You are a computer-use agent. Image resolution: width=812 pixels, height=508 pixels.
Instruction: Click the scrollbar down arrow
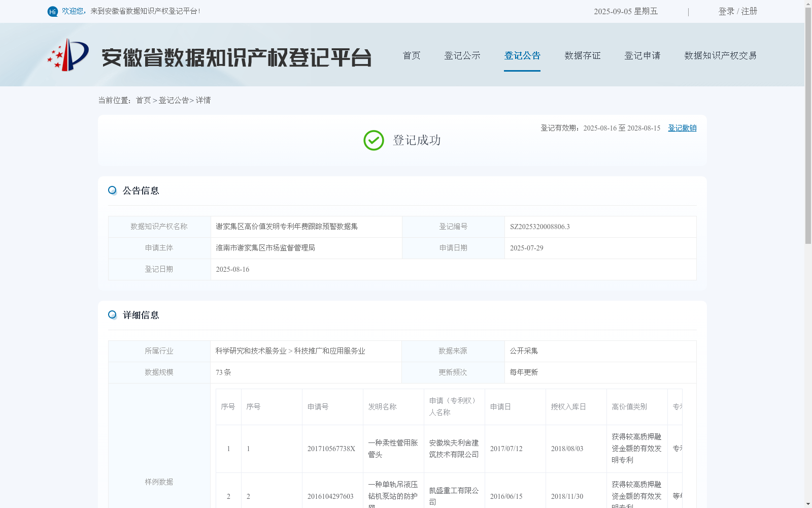[808, 504]
